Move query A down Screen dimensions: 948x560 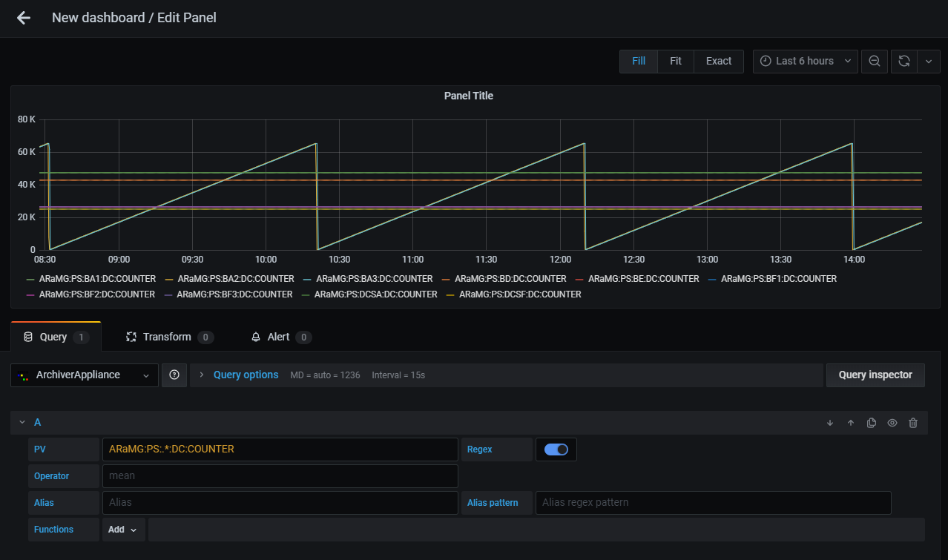click(x=830, y=423)
